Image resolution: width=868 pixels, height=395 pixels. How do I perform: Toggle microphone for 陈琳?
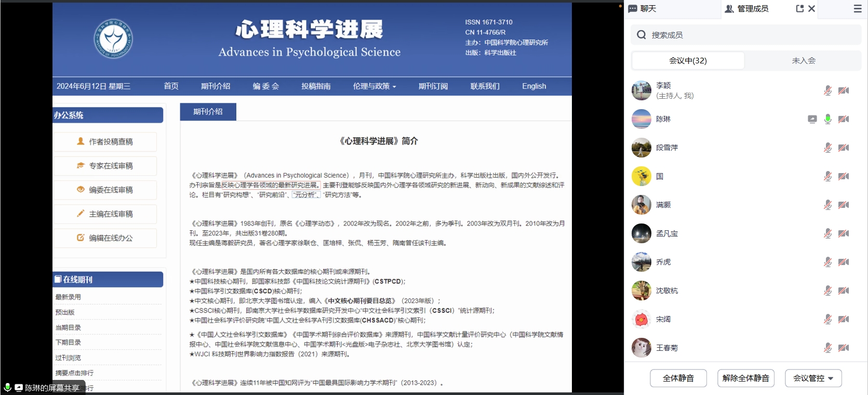click(828, 119)
